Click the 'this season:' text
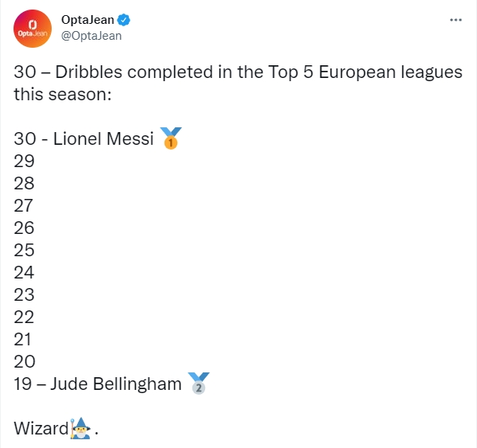This screenshot has width=477, height=448. pyautogui.click(x=63, y=94)
